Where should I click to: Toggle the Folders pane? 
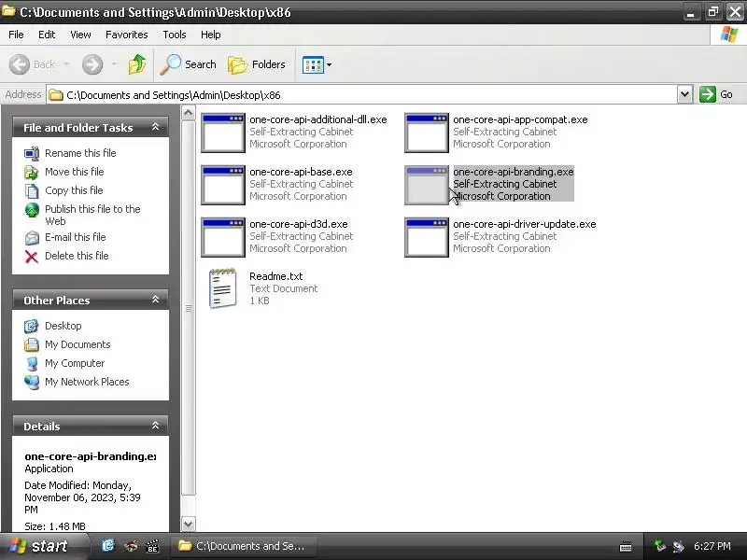click(257, 64)
